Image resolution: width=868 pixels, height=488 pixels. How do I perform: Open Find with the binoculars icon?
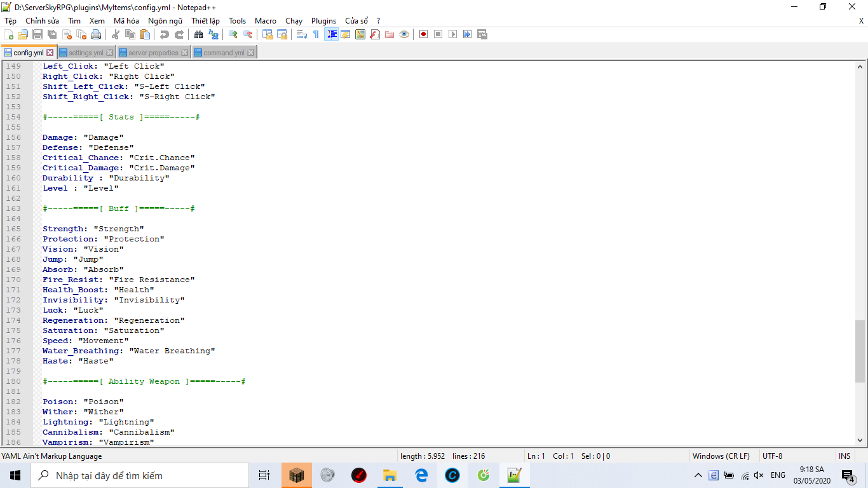coord(198,34)
